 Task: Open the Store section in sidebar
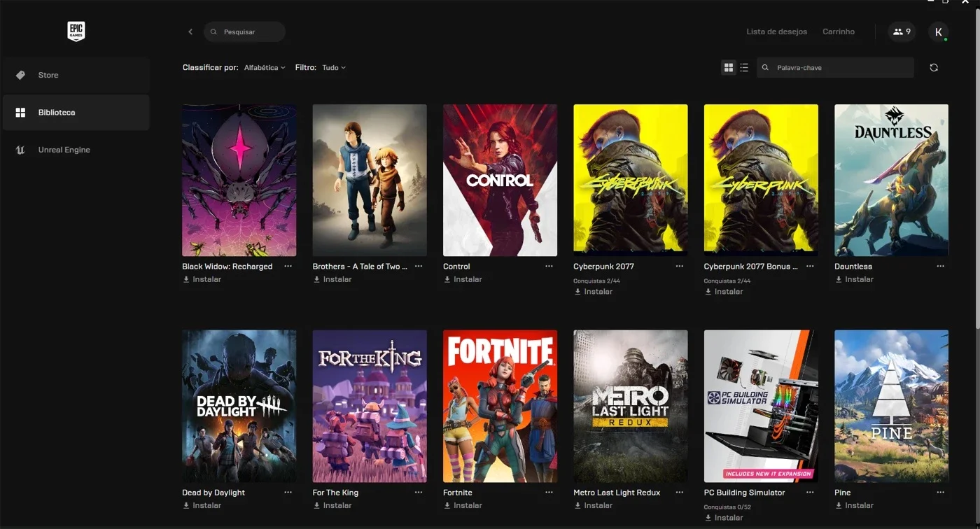click(x=76, y=75)
